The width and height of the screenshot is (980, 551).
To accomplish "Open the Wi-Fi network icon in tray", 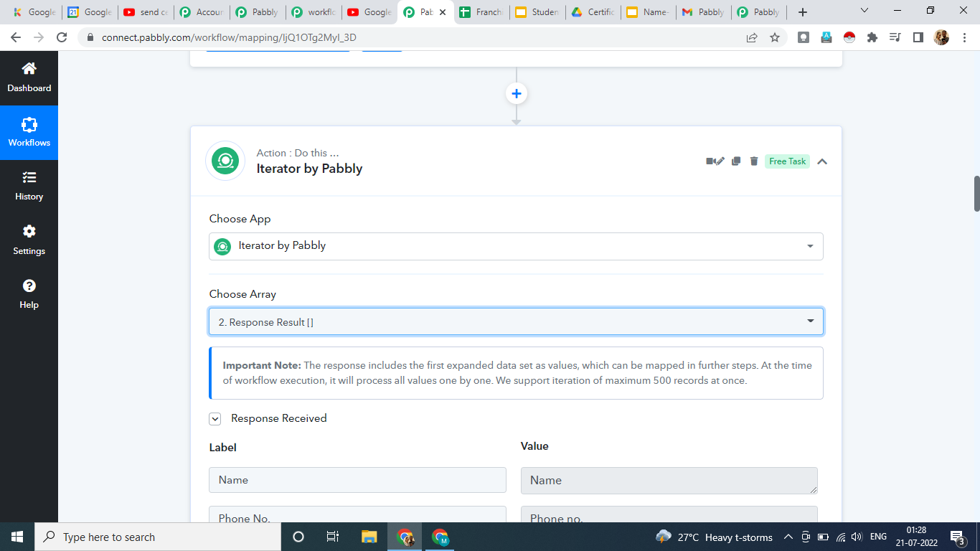I will point(840,537).
